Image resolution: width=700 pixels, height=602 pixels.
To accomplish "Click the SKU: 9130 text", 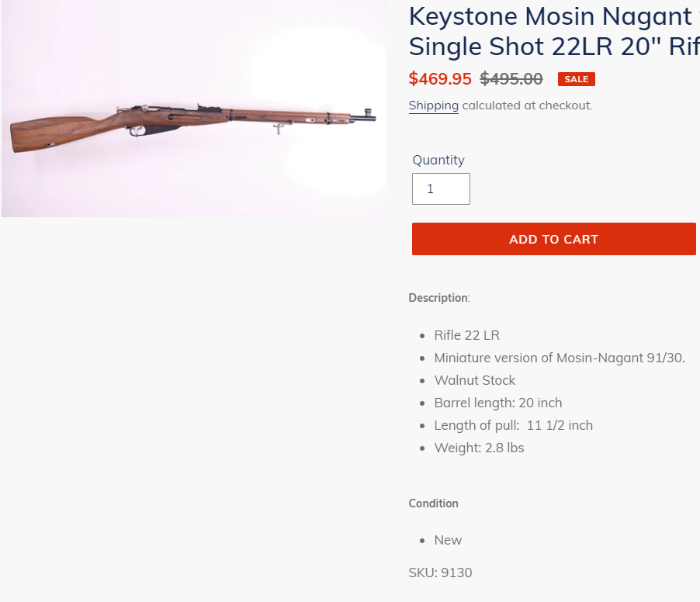I will click(x=440, y=573).
